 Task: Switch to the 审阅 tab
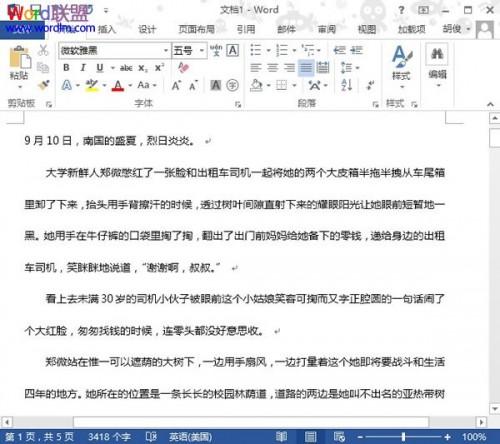[327, 29]
